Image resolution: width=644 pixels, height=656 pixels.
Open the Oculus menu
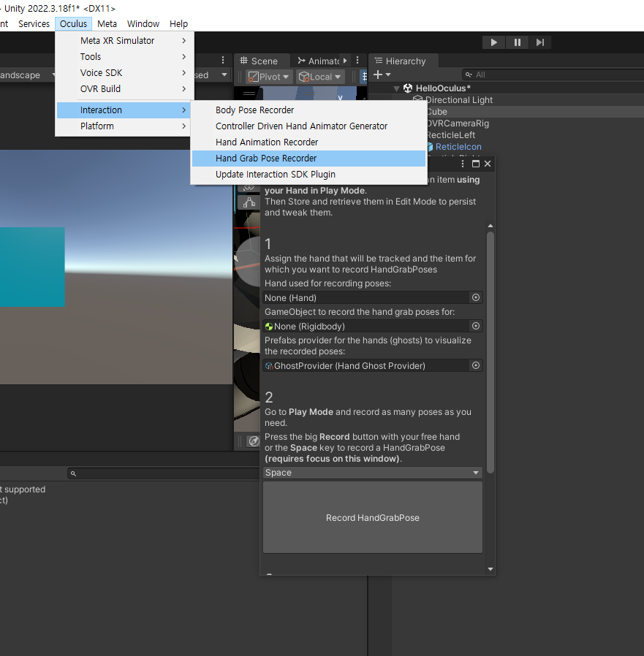click(73, 24)
